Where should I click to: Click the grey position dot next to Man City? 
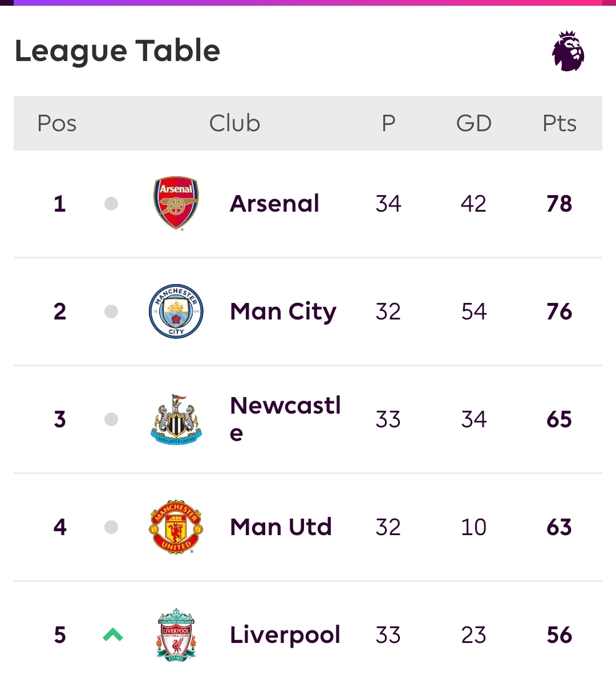111,311
